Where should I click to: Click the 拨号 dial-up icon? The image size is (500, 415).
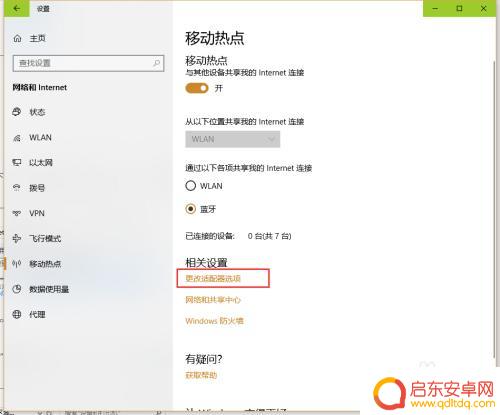[17, 188]
